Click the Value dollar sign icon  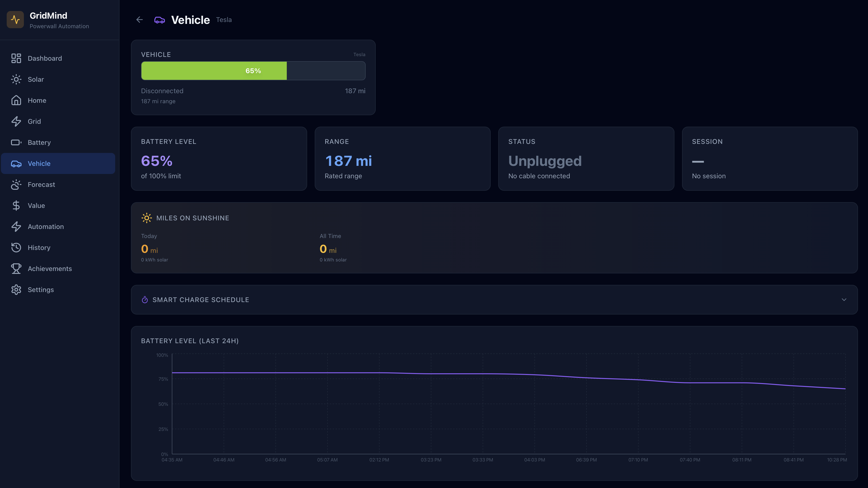coord(16,206)
